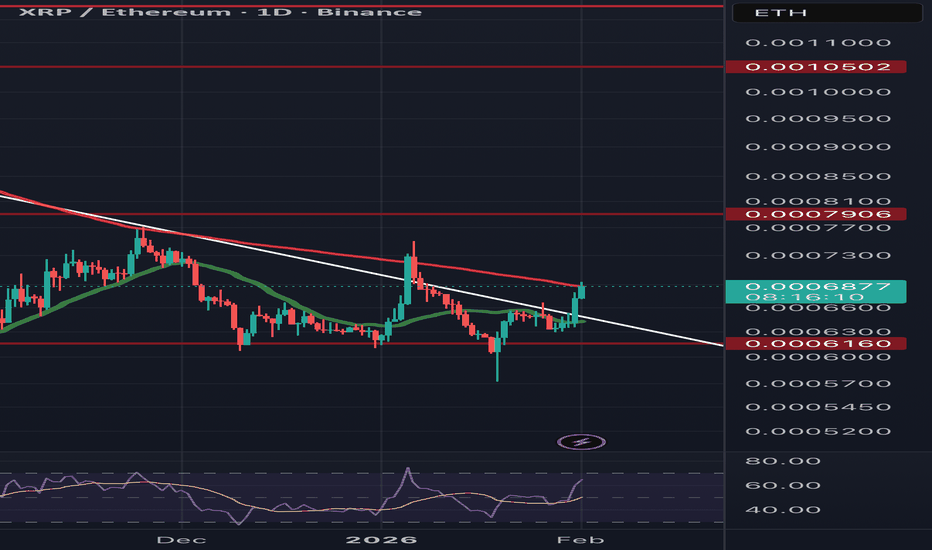Viewport: 932px width, 550px height.
Task: Click the XRP / Ethereum chart title
Action: [221, 12]
